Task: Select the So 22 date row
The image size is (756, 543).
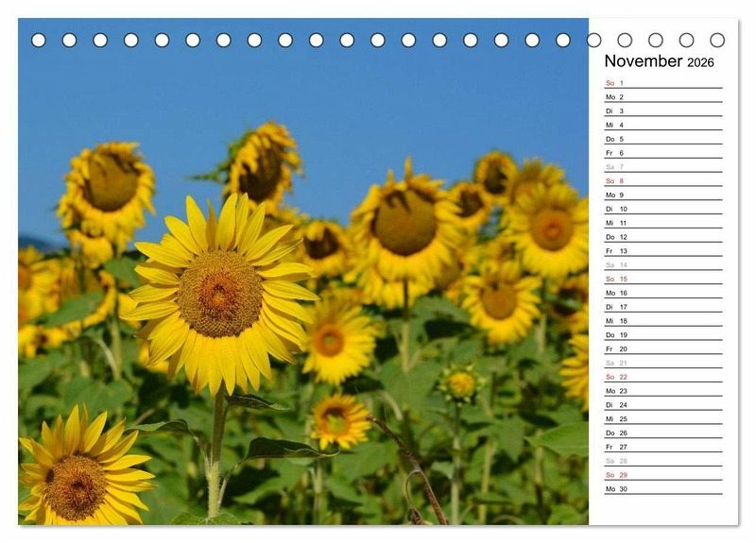Action: point(661,377)
